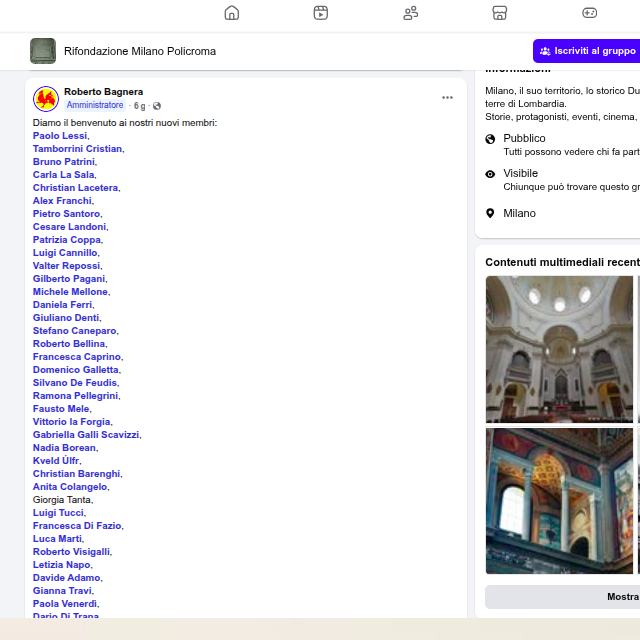The height and width of the screenshot is (640, 640).
Task: Open the white church dome interior photo
Action: [x=559, y=349]
